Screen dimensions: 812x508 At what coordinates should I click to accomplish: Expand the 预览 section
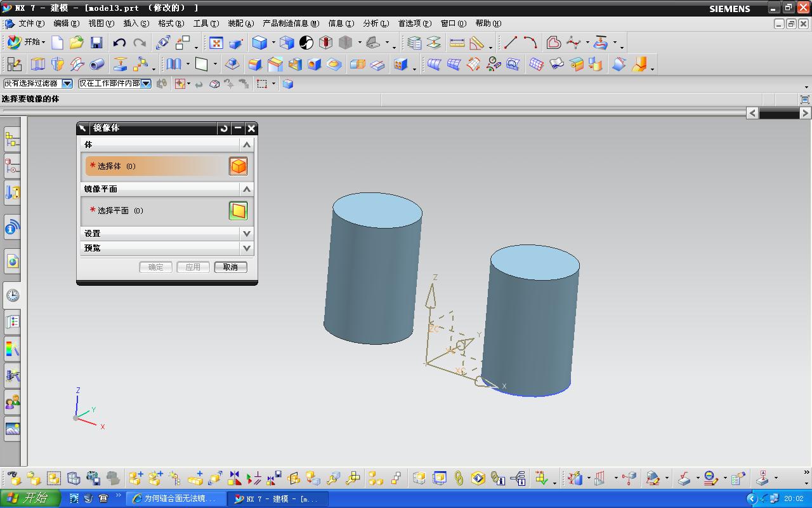247,248
